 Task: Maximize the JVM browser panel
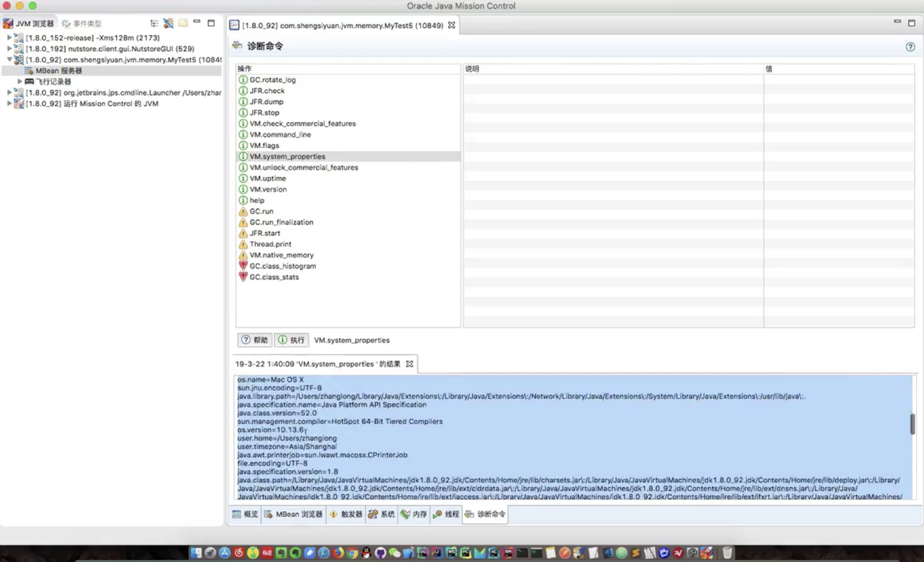coord(211,23)
